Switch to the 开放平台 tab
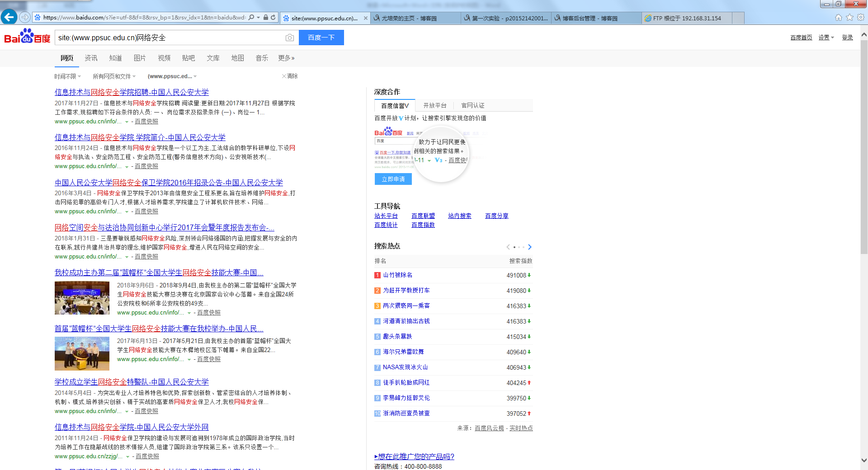Image resolution: width=868 pixels, height=470 pixels. coord(435,105)
